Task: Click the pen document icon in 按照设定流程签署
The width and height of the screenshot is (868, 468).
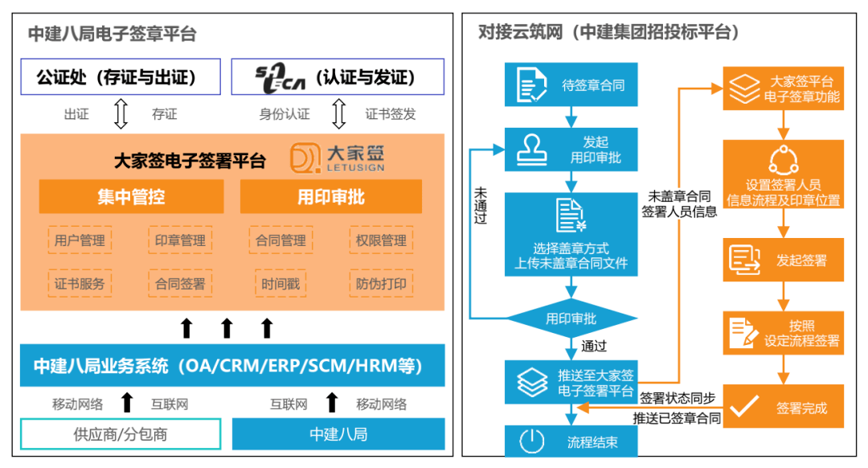Action: pyautogui.click(x=744, y=333)
